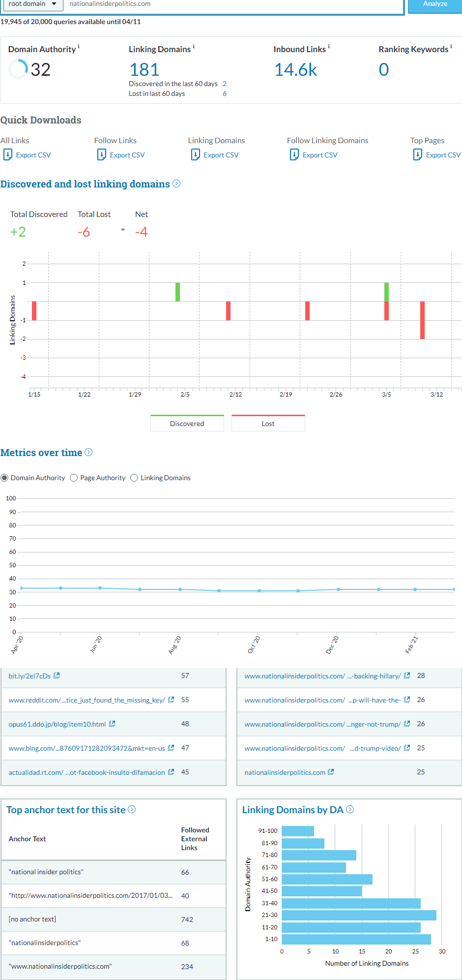Click the download icon under All Links
This screenshot has height=980, width=462.
(8, 155)
